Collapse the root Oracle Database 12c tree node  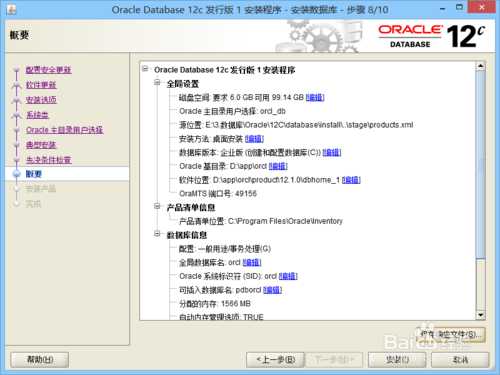coord(145,69)
